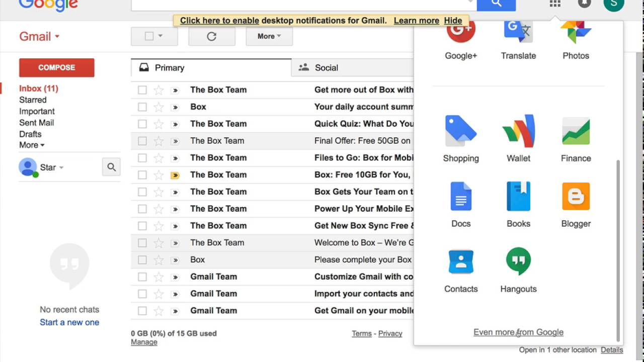This screenshot has height=362, width=644.
Task: Open the Finance app icon
Action: pyautogui.click(x=576, y=132)
